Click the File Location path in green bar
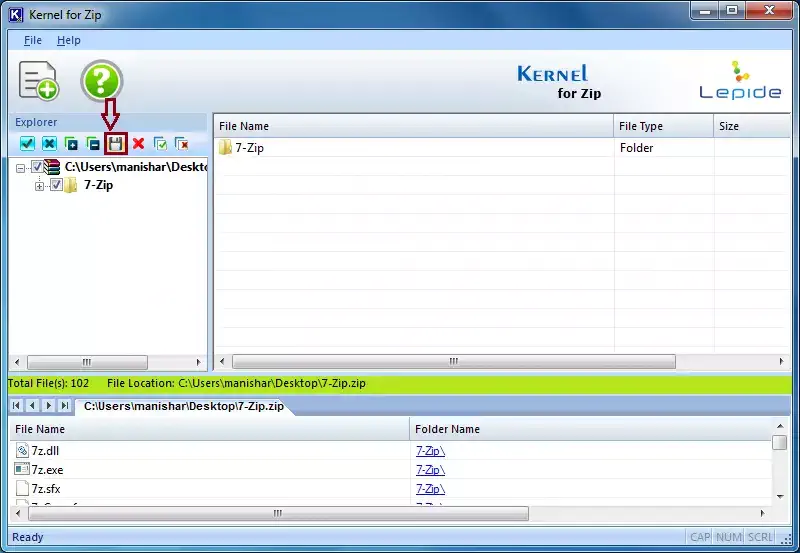The width and height of the screenshot is (800, 553). point(236,383)
